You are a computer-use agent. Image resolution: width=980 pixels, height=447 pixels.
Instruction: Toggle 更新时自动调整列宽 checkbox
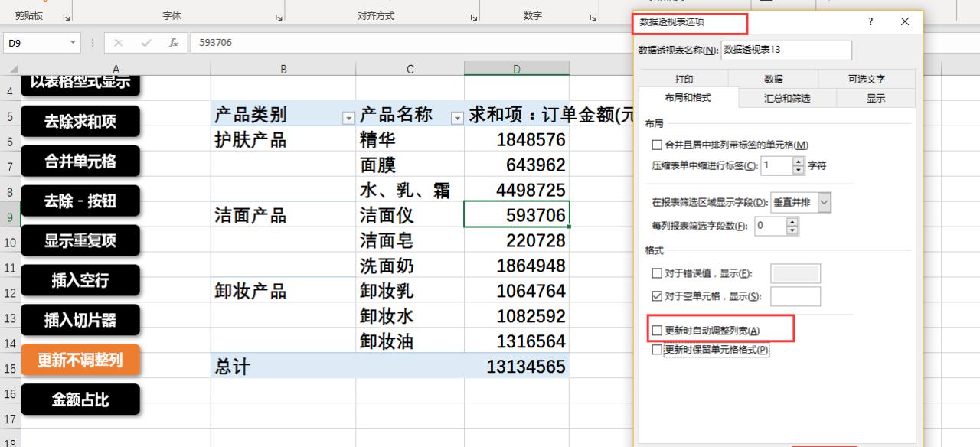(x=656, y=331)
